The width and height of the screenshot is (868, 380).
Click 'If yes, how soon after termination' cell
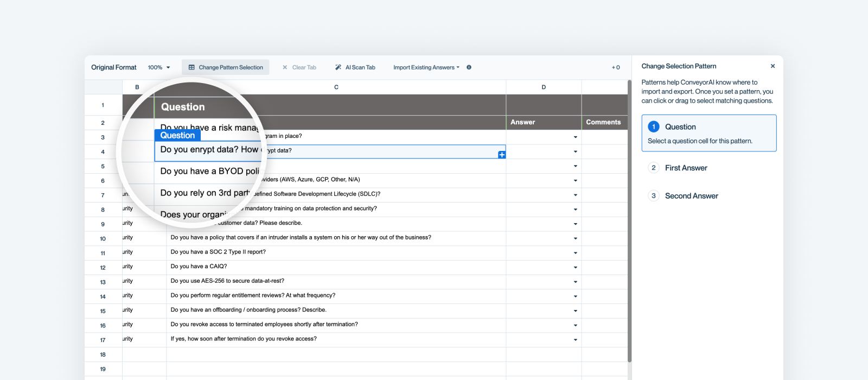point(336,339)
